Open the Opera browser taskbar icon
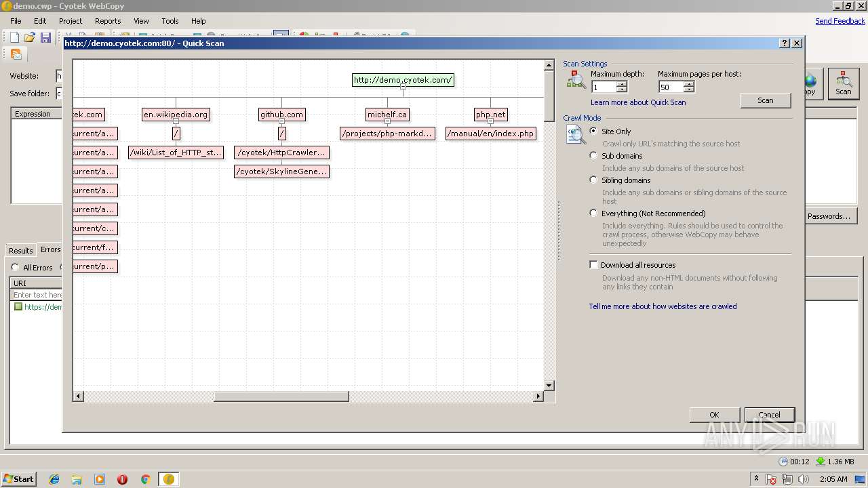This screenshot has width=868, height=488. [122, 479]
